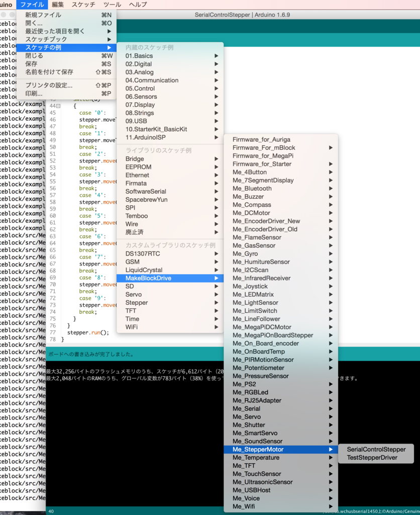Collapse code fold at line 44
The image size is (420, 515).
(x=58, y=106)
